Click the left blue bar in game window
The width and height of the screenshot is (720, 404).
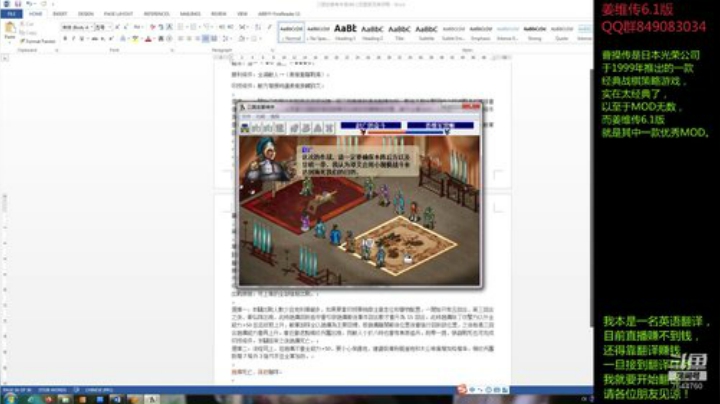[x=371, y=125]
